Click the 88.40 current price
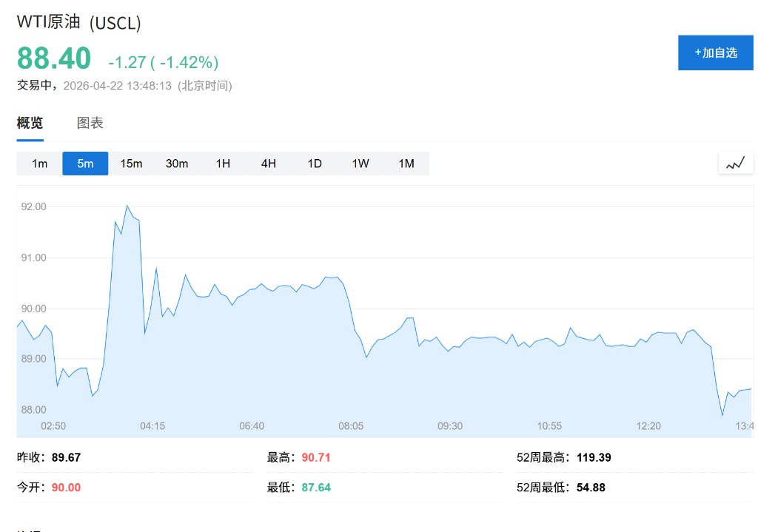 pos(54,58)
